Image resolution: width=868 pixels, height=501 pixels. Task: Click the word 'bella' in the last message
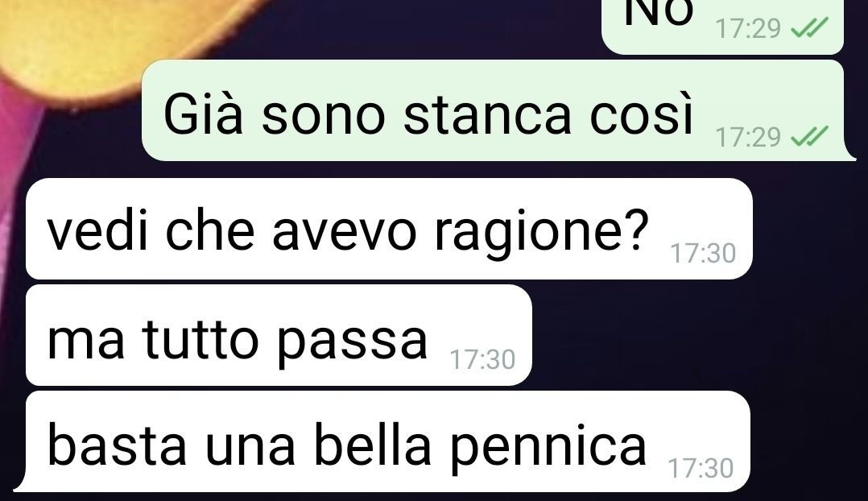point(373,445)
